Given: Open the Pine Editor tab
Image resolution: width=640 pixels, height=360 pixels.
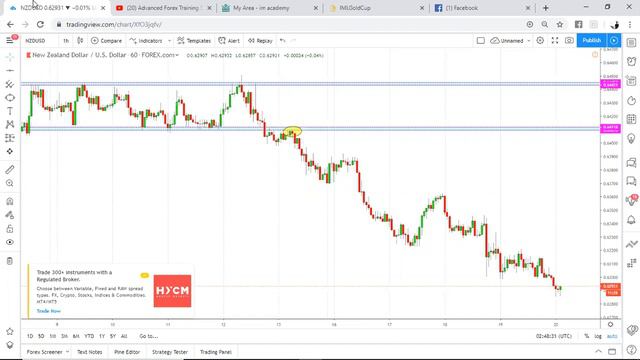Looking at the screenshot, I should point(127,352).
